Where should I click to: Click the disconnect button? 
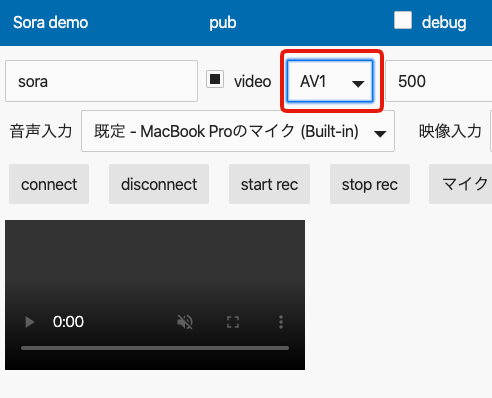(x=159, y=184)
